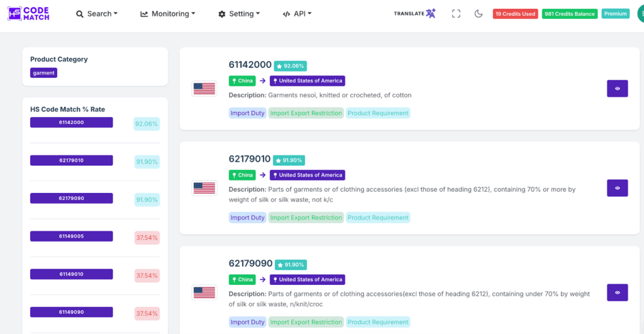Expand the Monitoring dropdown menu
The height and width of the screenshot is (334, 644).
pyautogui.click(x=167, y=14)
